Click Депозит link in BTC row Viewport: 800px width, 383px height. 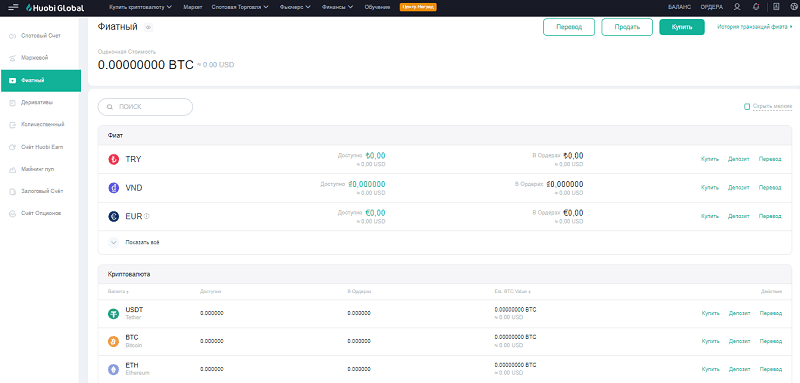point(740,342)
